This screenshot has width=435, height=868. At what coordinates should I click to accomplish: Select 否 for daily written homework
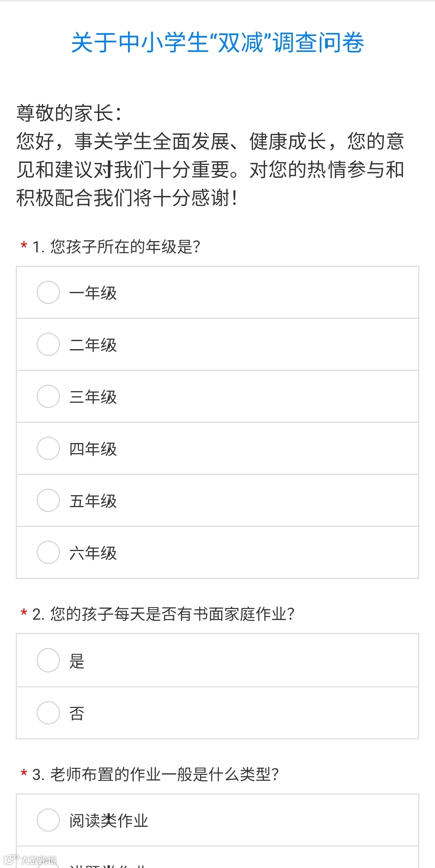point(48,713)
